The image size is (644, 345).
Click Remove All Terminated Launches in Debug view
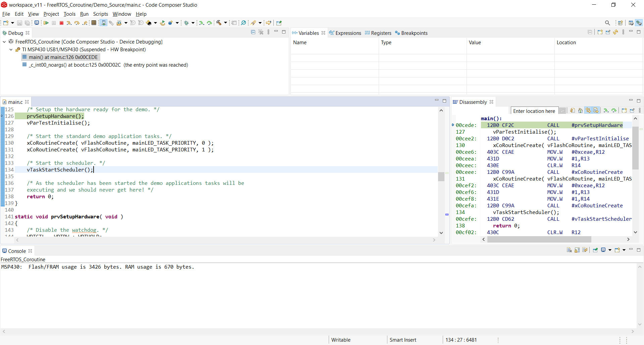click(261, 32)
